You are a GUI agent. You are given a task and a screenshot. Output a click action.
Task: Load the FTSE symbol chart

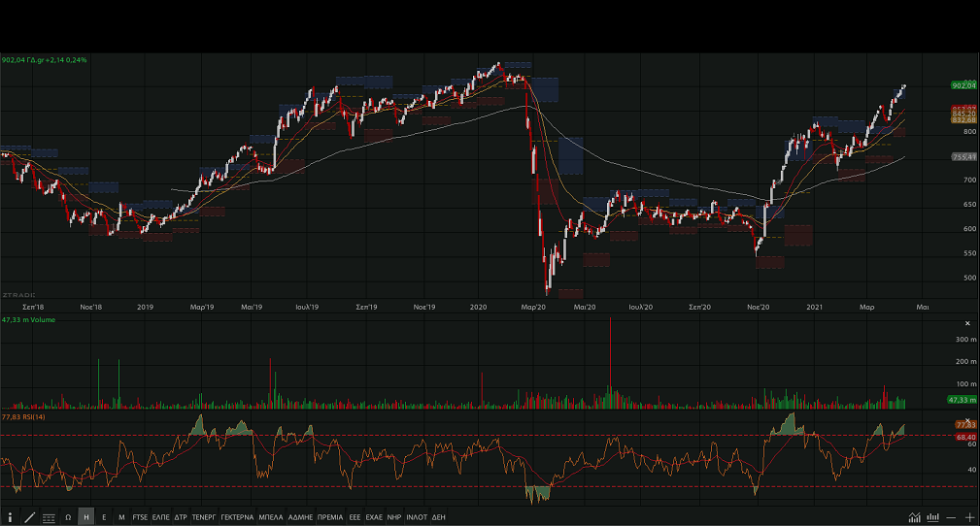pyautogui.click(x=141, y=517)
